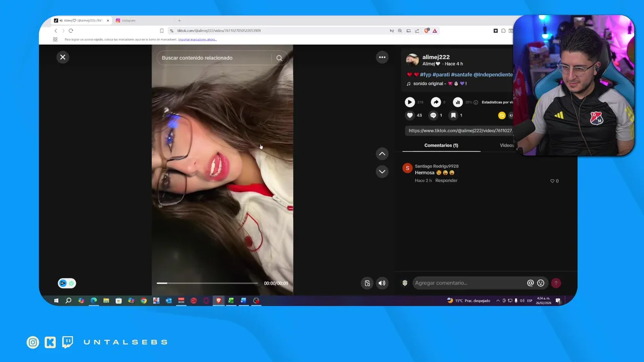Click the video progress bar
The height and width of the screenshot is (362, 644).
click(207, 283)
